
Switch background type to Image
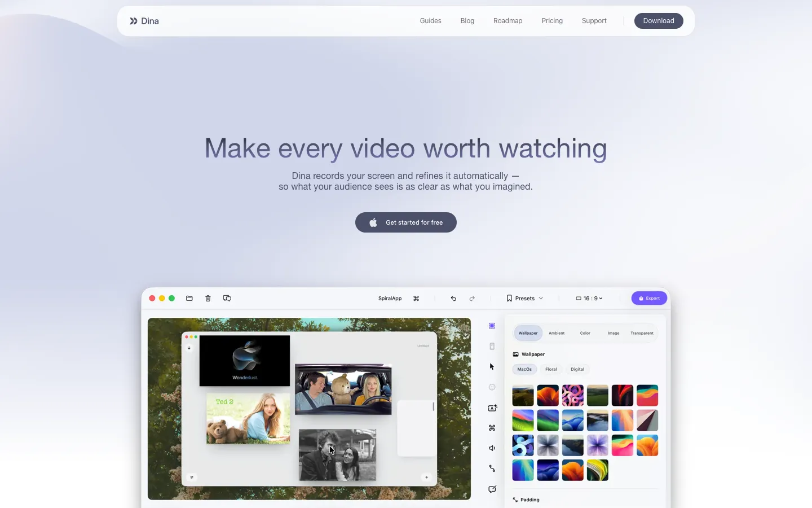[x=614, y=333]
